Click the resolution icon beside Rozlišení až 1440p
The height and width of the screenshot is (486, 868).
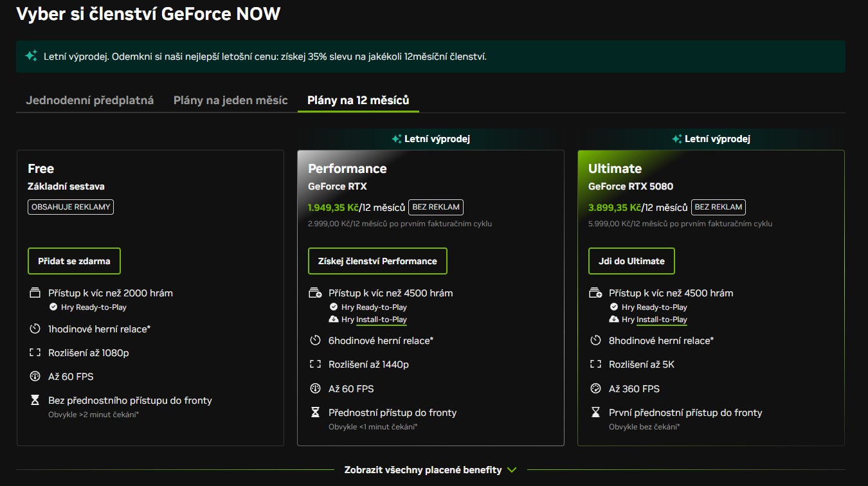pyautogui.click(x=316, y=364)
